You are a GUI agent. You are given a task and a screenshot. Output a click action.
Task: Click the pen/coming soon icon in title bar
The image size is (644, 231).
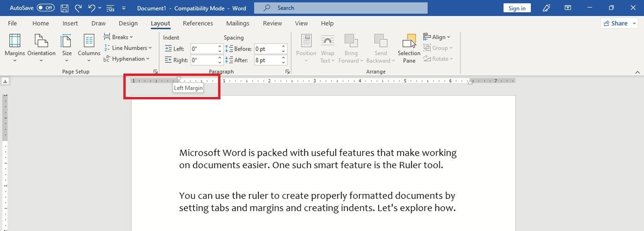point(546,8)
